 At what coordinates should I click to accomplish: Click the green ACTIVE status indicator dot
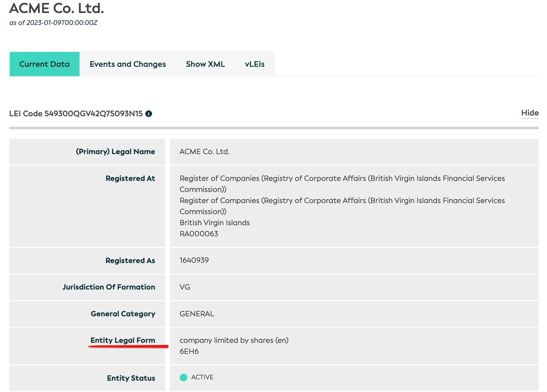[183, 377]
